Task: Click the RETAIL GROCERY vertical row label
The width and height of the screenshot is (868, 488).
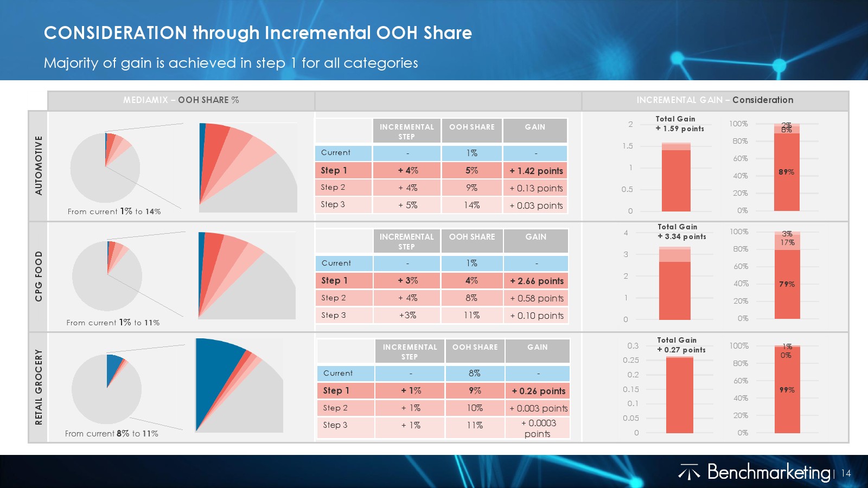Action: (39, 387)
